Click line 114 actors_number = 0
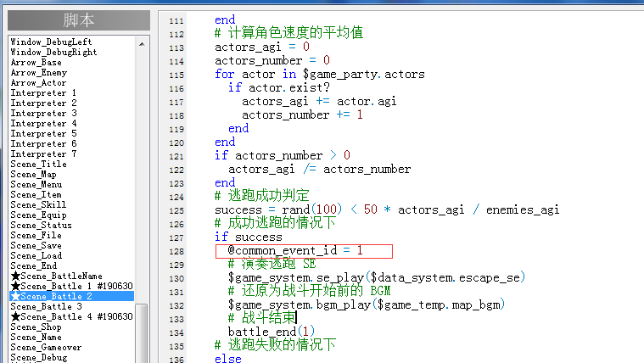 (272, 61)
